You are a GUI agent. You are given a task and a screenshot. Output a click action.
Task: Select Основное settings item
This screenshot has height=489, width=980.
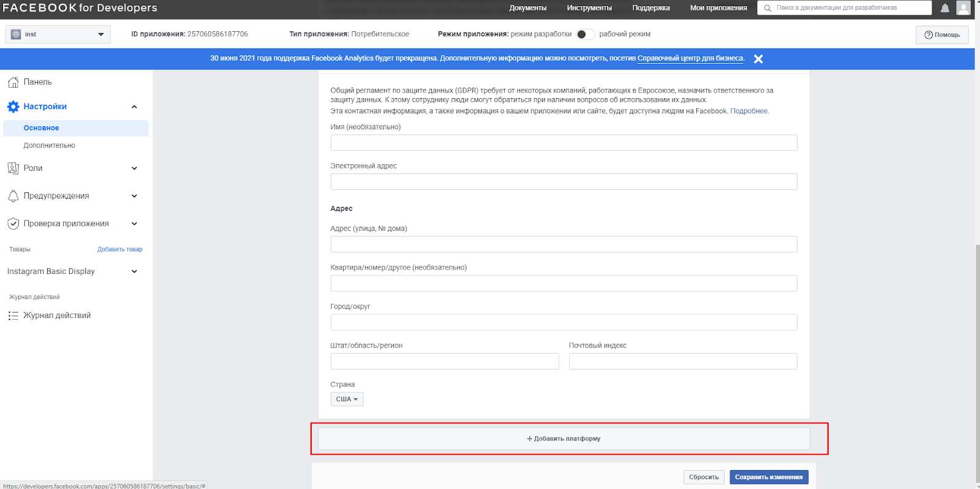click(76, 128)
